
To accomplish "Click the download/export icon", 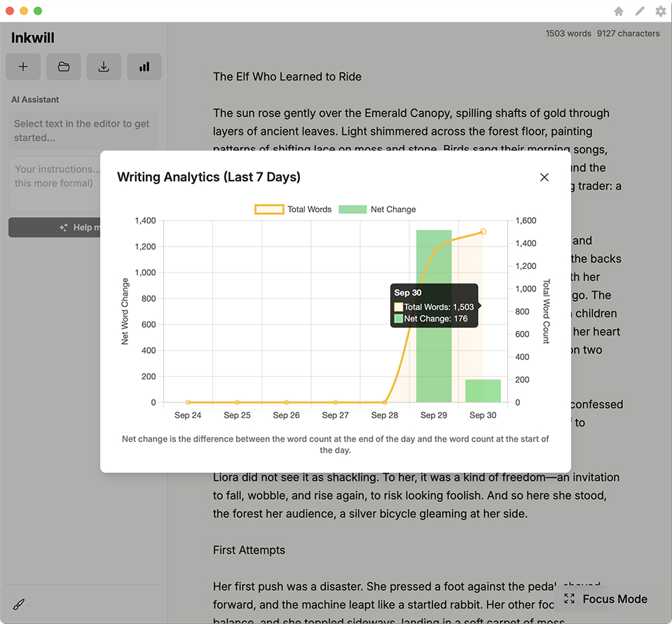I will (104, 67).
